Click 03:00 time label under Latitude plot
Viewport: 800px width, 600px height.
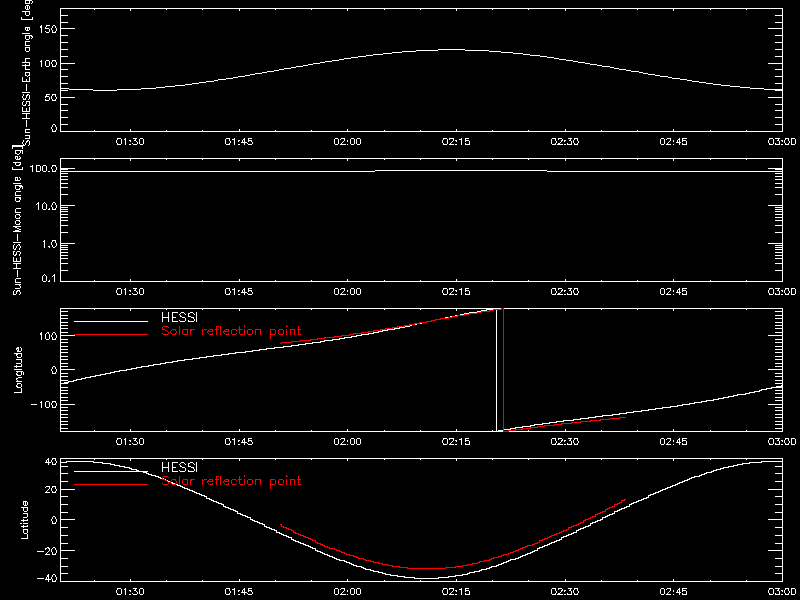tap(782, 592)
